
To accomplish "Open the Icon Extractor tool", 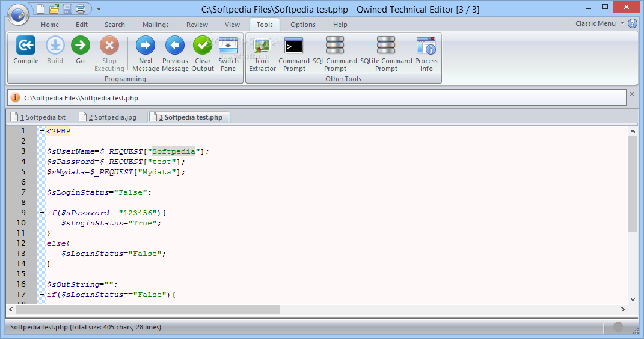I will pyautogui.click(x=262, y=46).
